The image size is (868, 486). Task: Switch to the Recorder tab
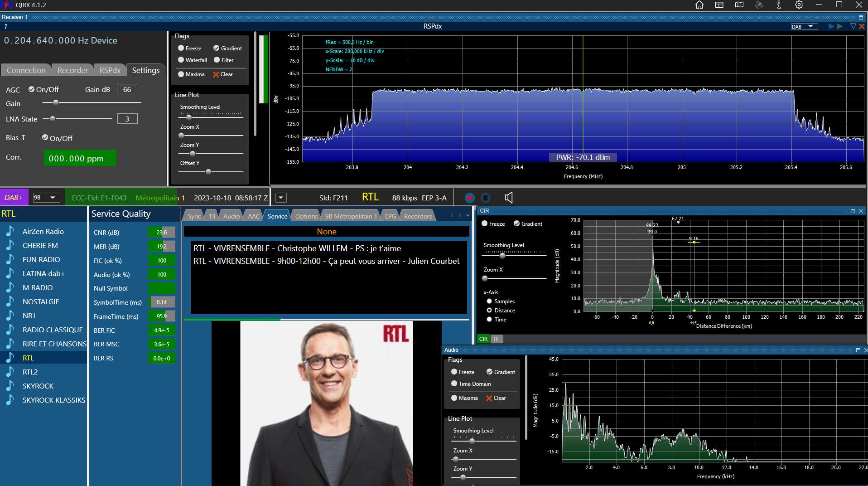coord(72,70)
